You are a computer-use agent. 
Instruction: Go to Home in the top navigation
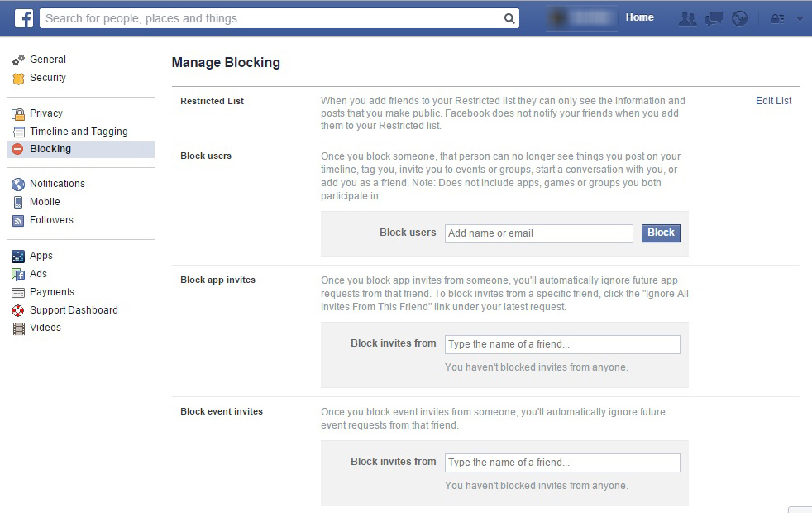click(x=639, y=17)
